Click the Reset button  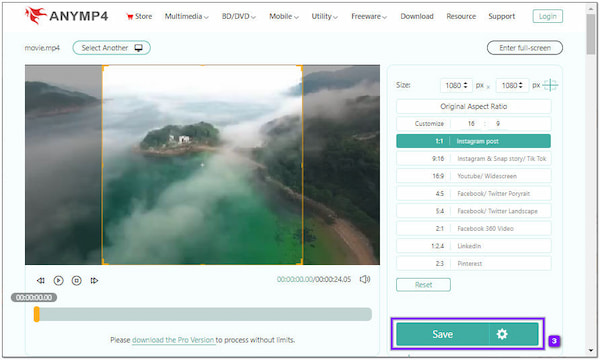point(423,285)
